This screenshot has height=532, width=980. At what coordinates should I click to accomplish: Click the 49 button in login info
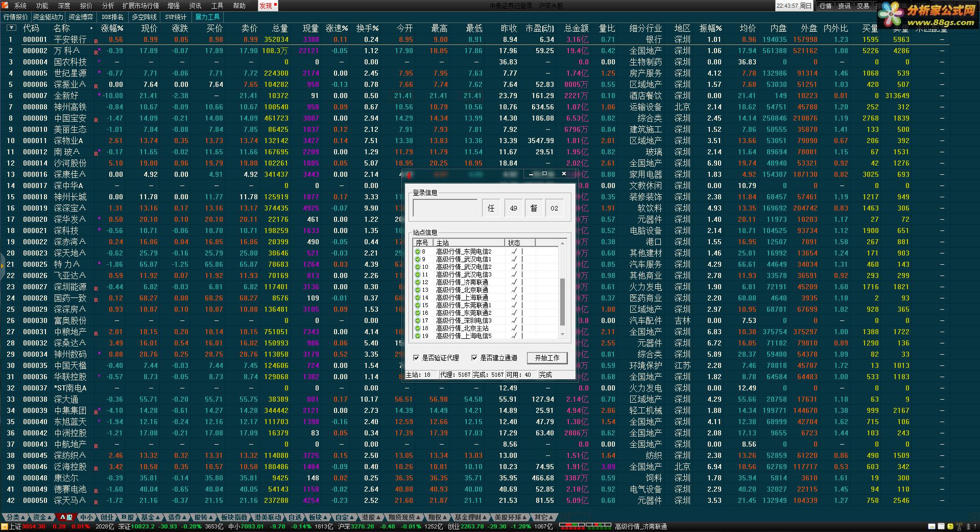coord(513,208)
